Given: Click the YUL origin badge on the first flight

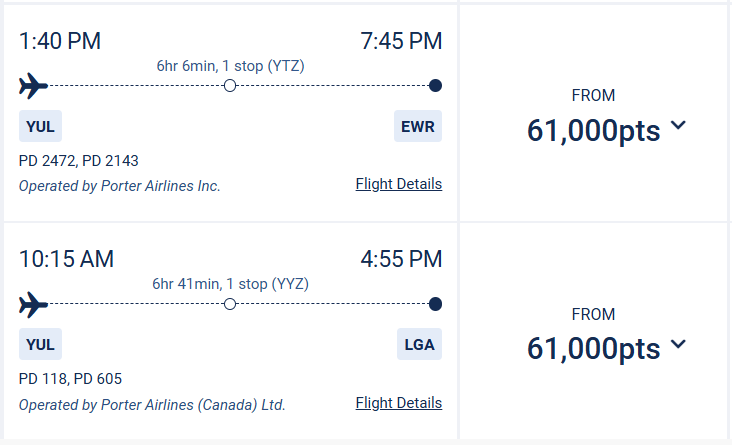Looking at the screenshot, I should coord(40,127).
